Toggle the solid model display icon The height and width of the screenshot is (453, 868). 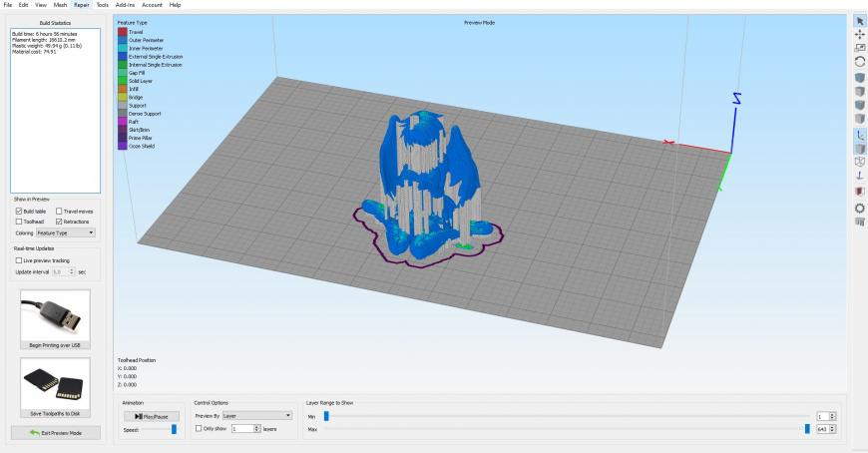[x=860, y=149]
